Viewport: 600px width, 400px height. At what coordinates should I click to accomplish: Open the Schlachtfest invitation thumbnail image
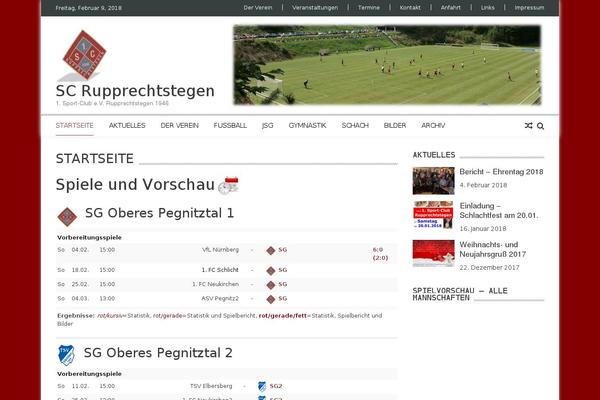tap(434, 215)
